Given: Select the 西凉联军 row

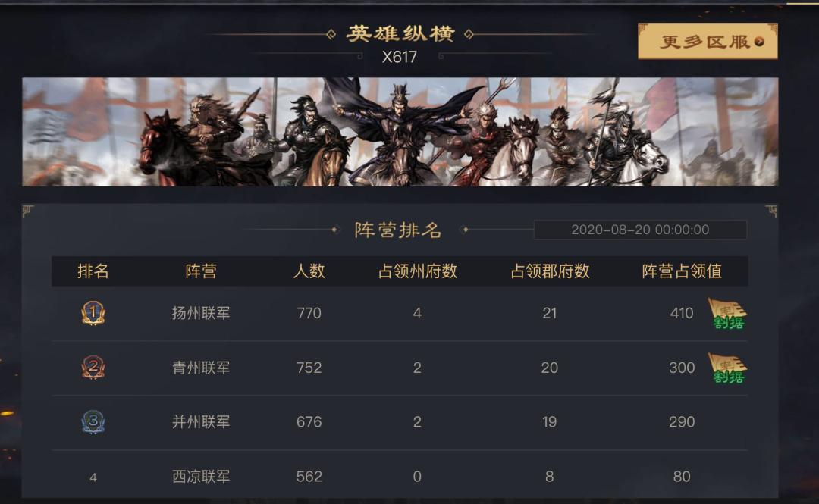Looking at the screenshot, I should click(x=400, y=476).
